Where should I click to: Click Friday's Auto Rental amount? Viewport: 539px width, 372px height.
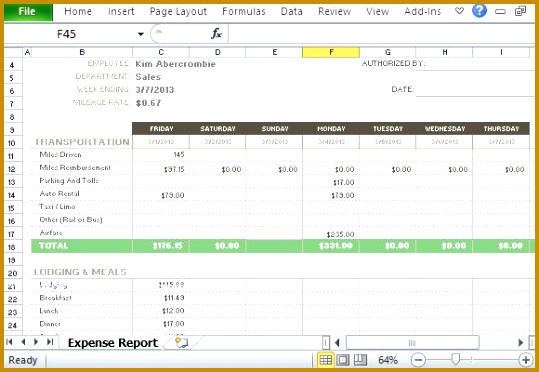pos(173,196)
